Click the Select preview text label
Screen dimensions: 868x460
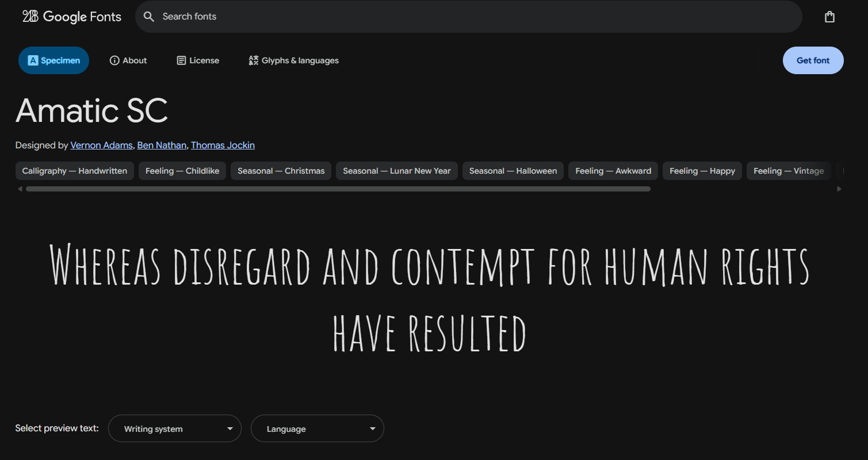click(x=57, y=428)
